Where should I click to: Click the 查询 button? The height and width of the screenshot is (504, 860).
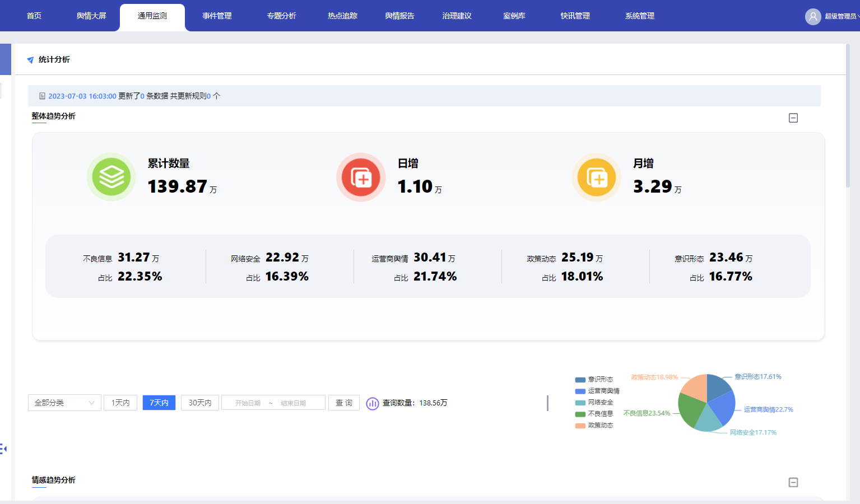(x=343, y=403)
